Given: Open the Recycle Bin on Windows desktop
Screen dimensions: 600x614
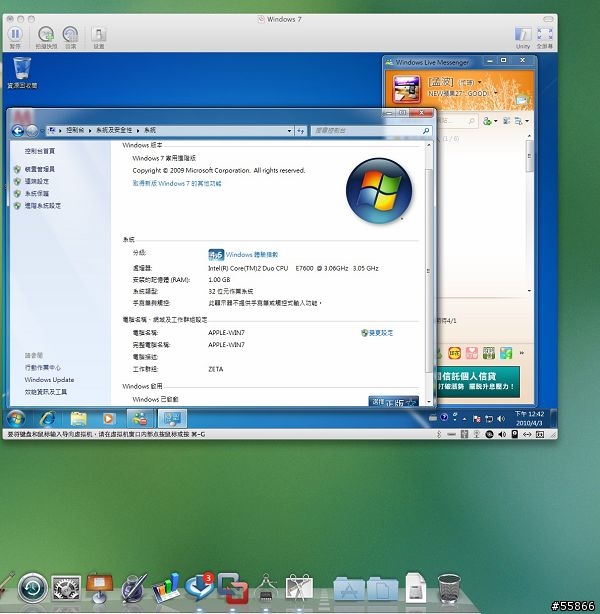Looking at the screenshot, I should tap(22, 72).
